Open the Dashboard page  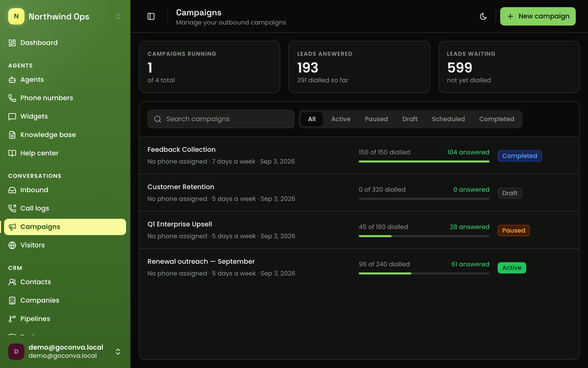click(x=65, y=43)
